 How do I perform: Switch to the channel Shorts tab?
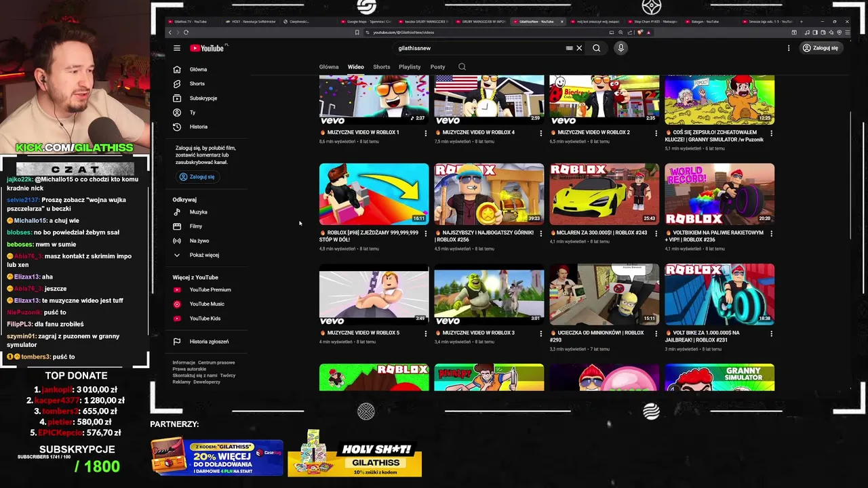382,67
